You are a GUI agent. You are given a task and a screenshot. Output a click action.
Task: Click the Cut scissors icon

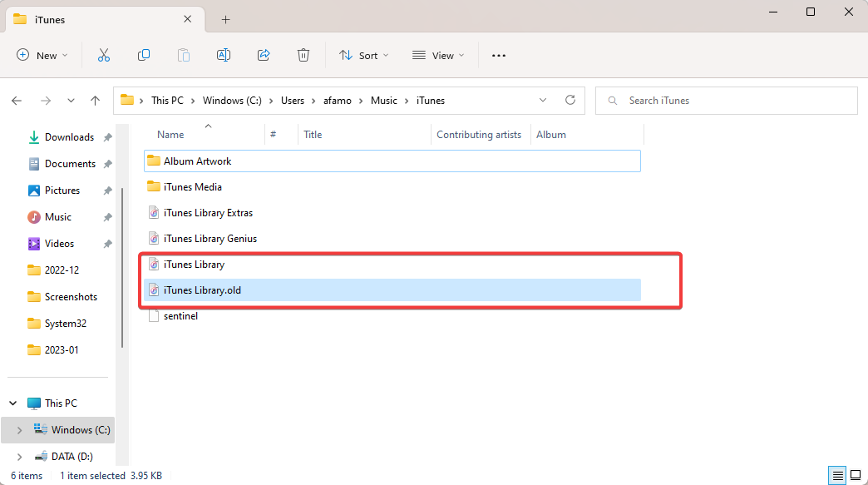click(x=104, y=55)
